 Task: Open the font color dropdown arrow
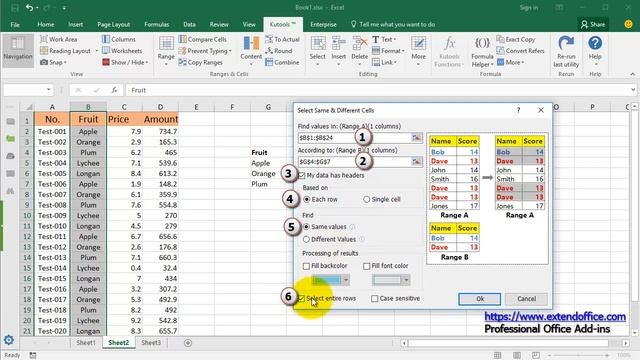pos(406,280)
